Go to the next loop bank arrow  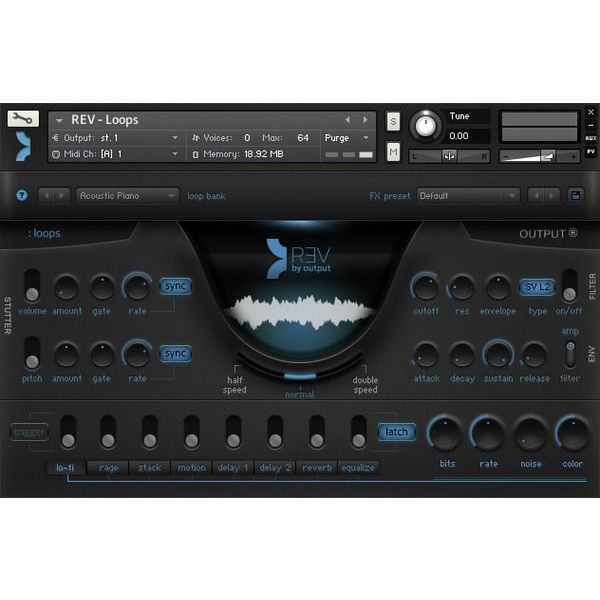click(62, 196)
